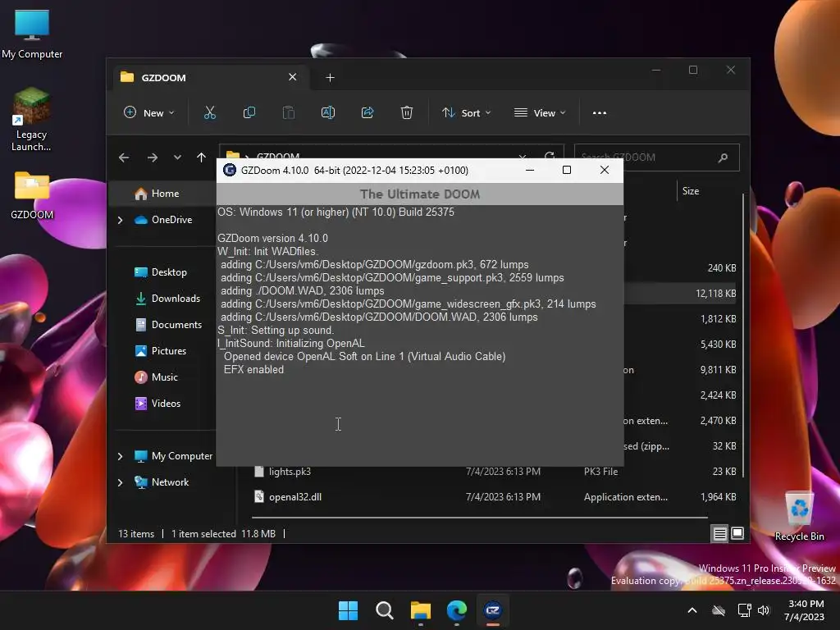Click the Delete trash icon in toolbar

pos(407,113)
